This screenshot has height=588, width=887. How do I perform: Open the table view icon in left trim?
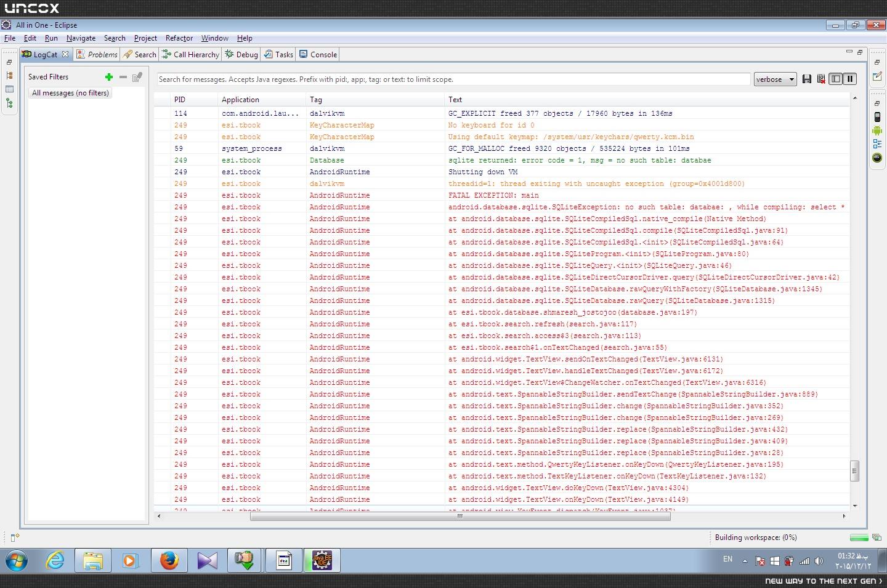point(9,89)
